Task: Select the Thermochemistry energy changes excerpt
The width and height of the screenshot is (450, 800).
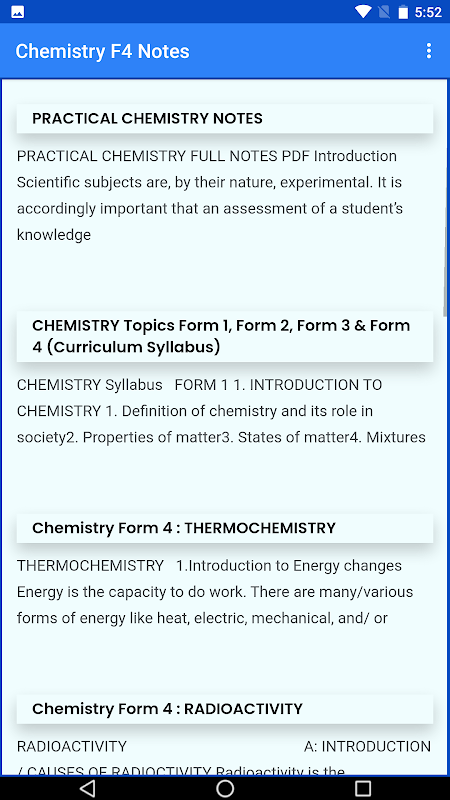Action: [x=215, y=592]
